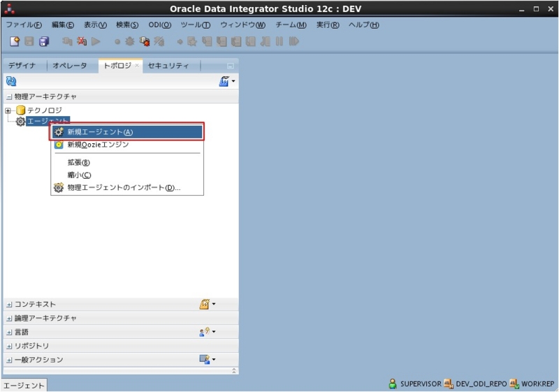The height and width of the screenshot is (392, 559).
Task: Choose 物理エージェントのインポート(D)... menu item
Action: pyautogui.click(x=127, y=187)
